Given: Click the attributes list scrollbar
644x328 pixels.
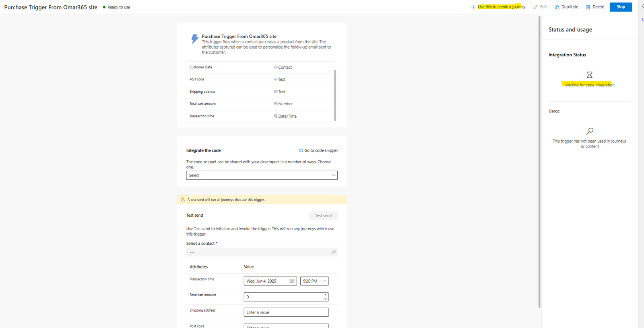Looking at the screenshot, I should coord(335,95).
